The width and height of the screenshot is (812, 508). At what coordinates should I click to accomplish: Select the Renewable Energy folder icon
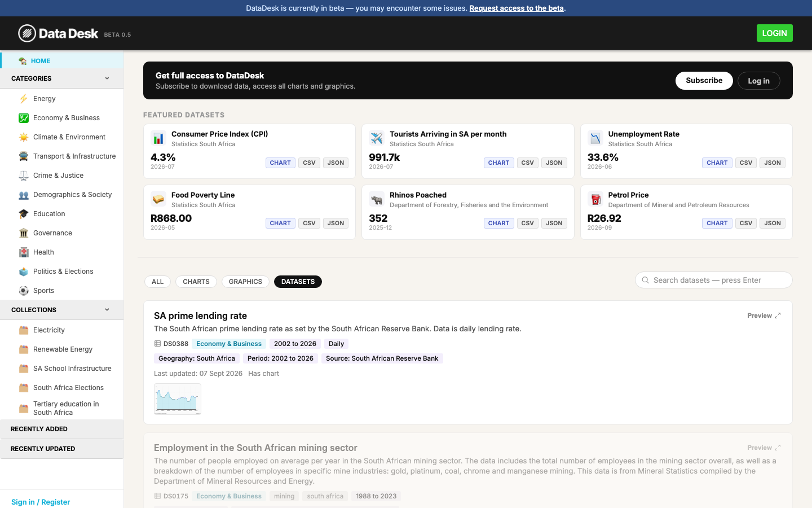[x=24, y=349]
